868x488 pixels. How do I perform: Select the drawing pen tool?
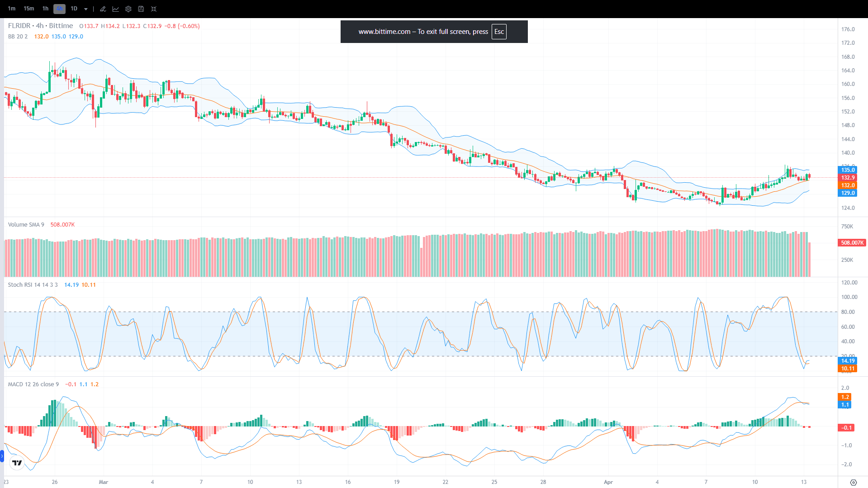103,9
